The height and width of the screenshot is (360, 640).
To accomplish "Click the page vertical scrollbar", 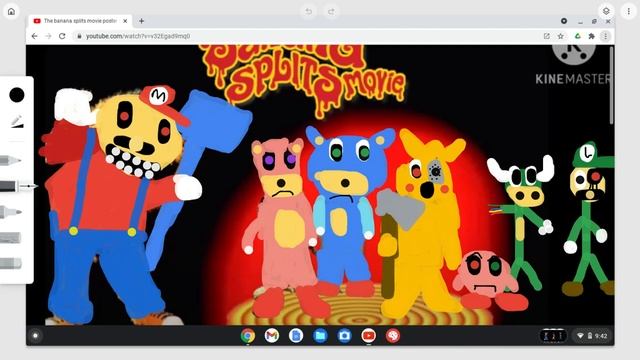I will 611,86.
